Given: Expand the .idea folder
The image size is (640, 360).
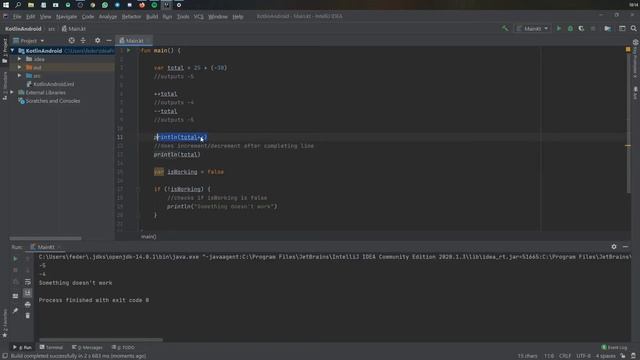Looking at the screenshot, I should tap(19, 59).
